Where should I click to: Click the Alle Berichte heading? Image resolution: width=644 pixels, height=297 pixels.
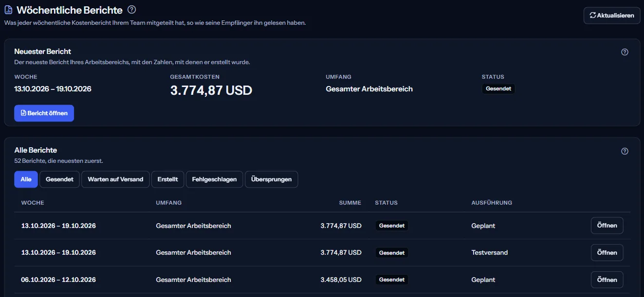pyautogui.click(x=36, y=150)
